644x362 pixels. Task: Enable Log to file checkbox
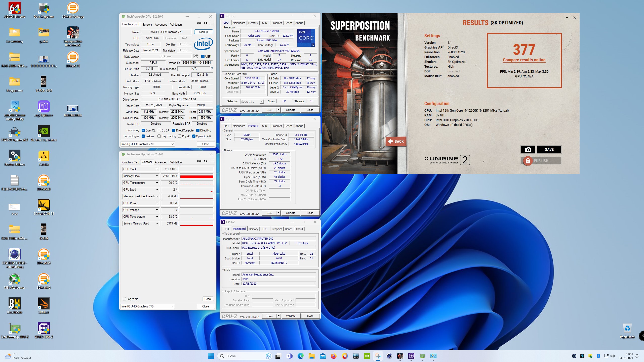124,299
